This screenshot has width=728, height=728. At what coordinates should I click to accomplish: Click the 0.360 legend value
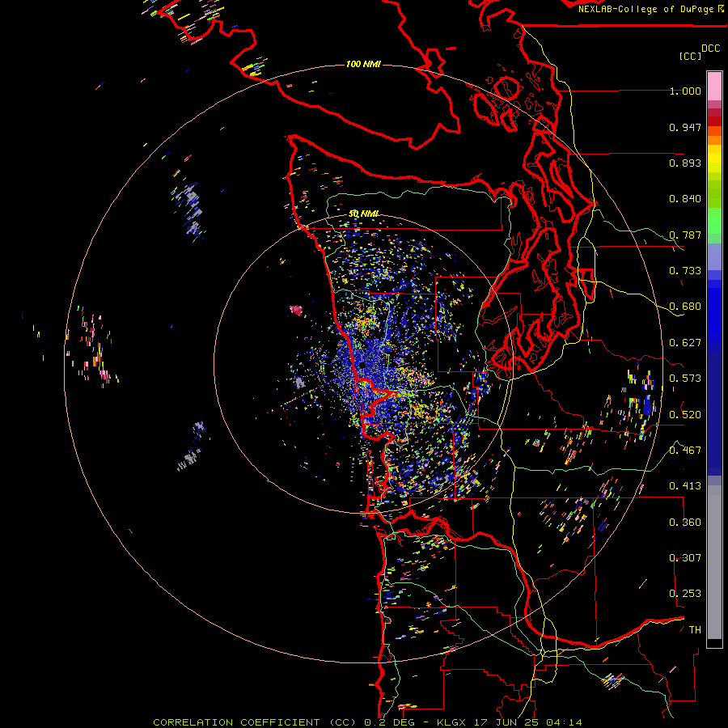685,523
